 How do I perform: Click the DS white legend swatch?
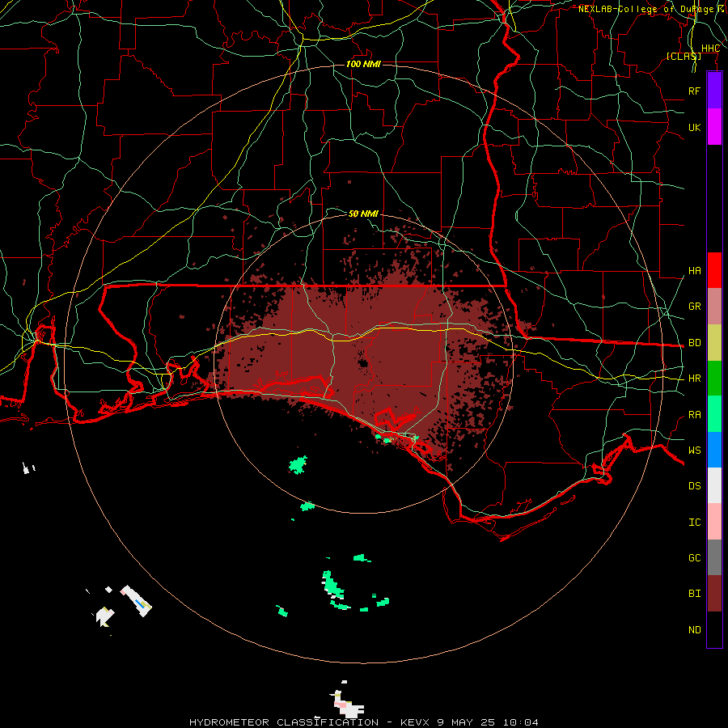(x=714, y=485)
